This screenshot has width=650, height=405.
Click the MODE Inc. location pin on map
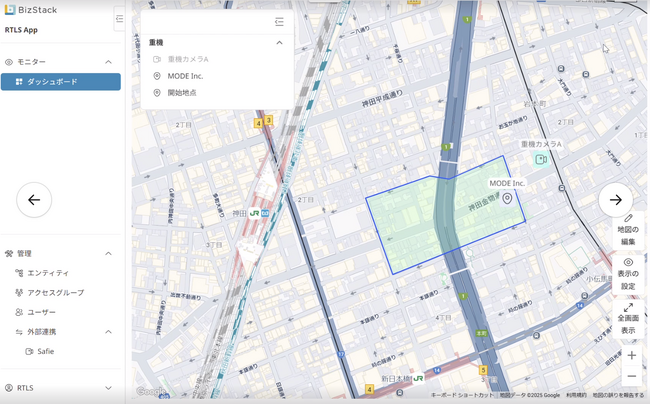point(507,198)
